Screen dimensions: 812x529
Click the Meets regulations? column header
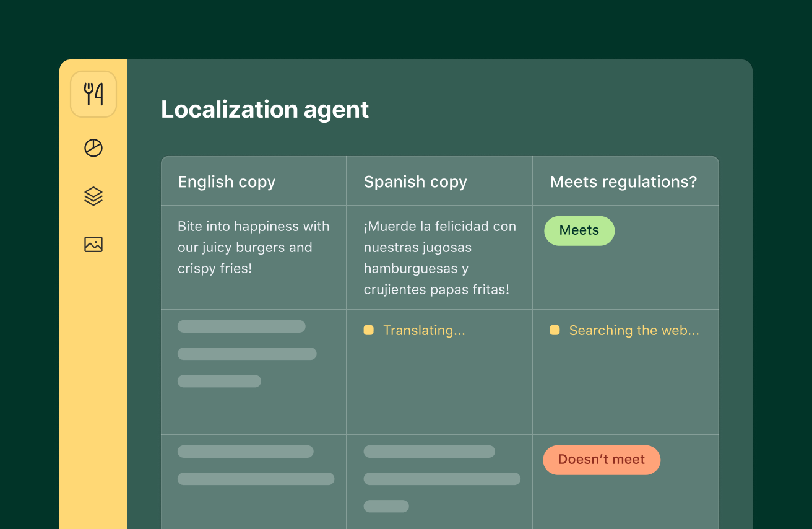point(623,181)
